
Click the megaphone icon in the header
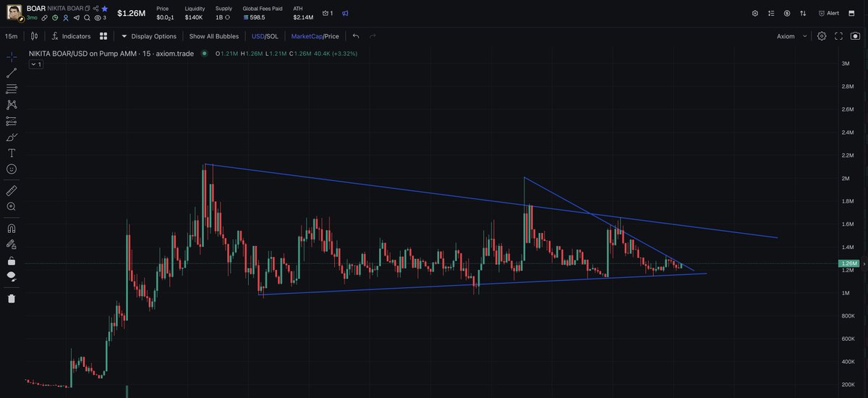click(345, 13)
